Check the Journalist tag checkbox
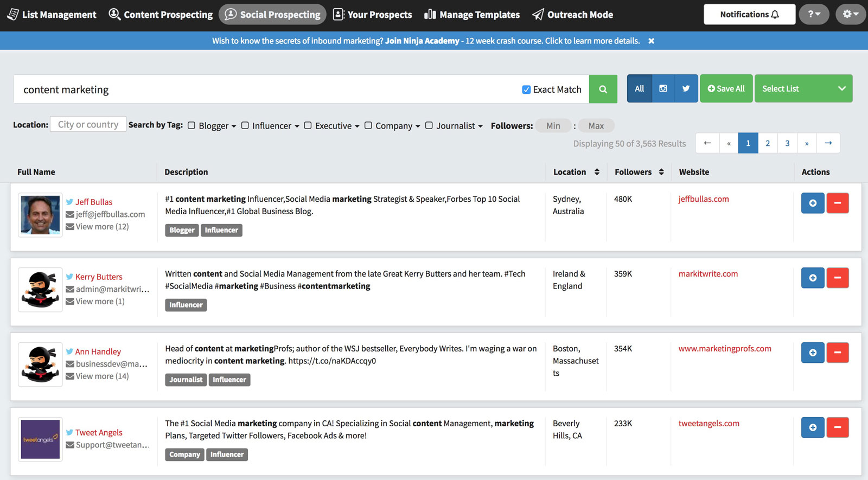Screen dimensions: 868x480 429,125
